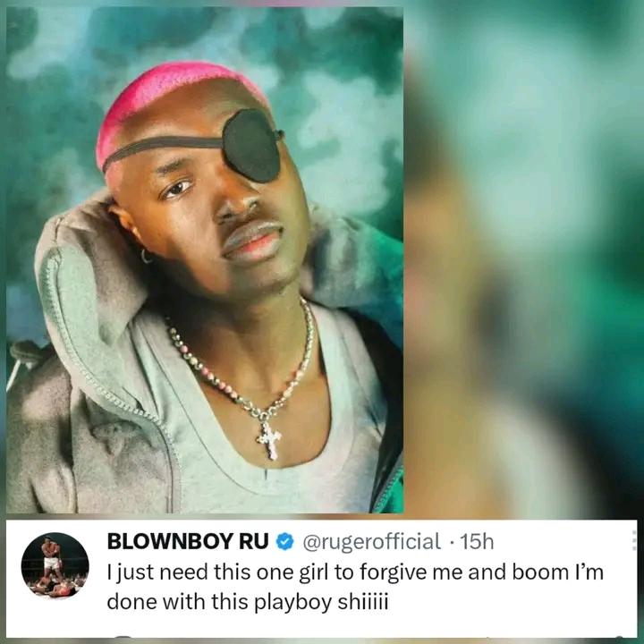Screen dimensions: 644x644
Task: Open the boxing ring profile avatar
Action: pyautogui.click(x=55, y=565)
